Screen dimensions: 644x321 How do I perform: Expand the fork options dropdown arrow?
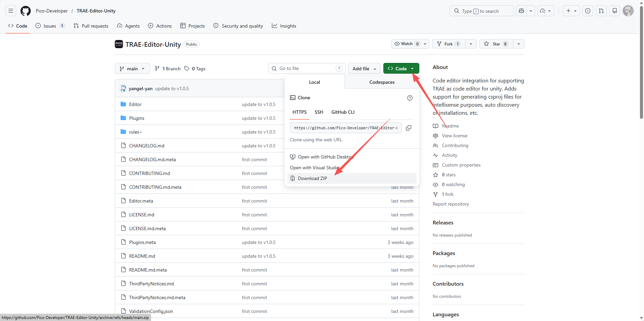(x=471, y=44)
